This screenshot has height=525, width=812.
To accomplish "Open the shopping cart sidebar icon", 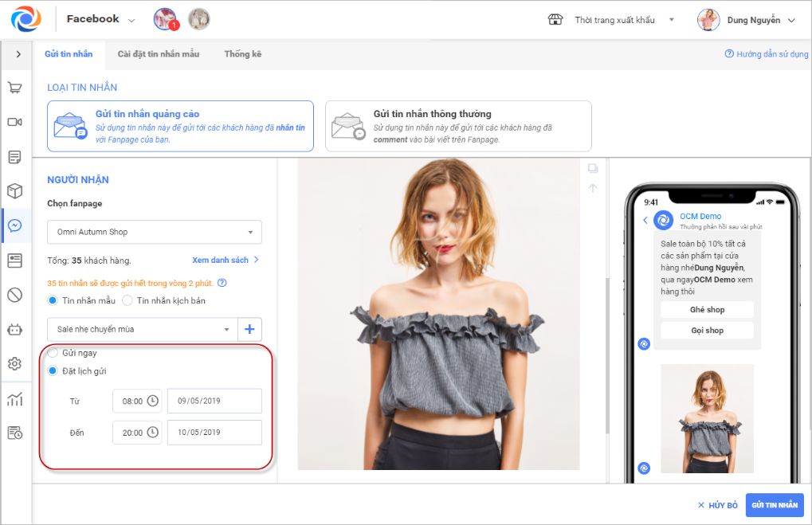I will [15, 88].
